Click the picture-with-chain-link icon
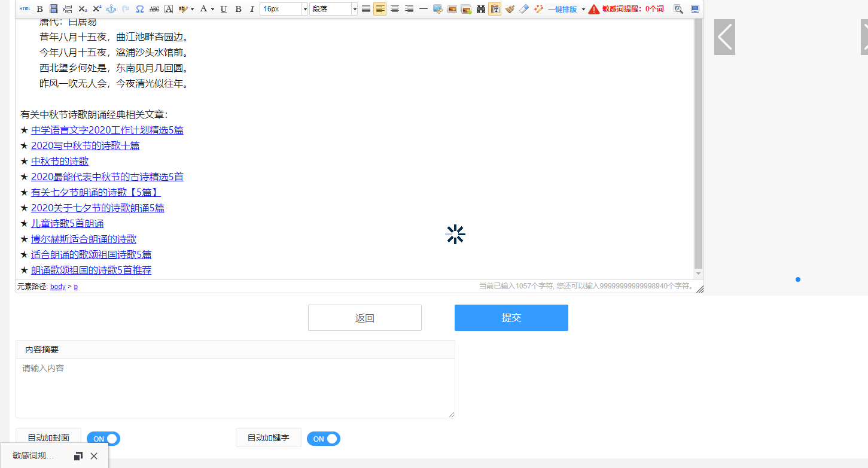The height and width of the screenshot is (468, 868). [x=438, y=9]
